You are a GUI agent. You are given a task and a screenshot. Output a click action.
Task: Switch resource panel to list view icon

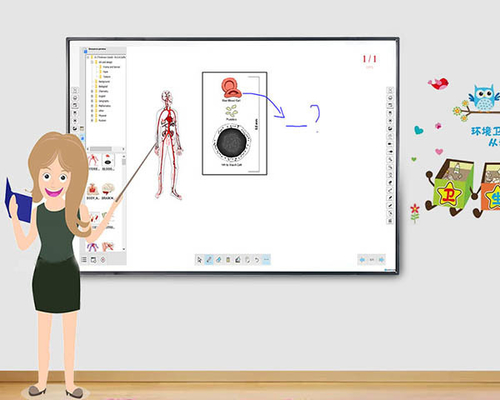pyautogui.click(x=84, y=259)
